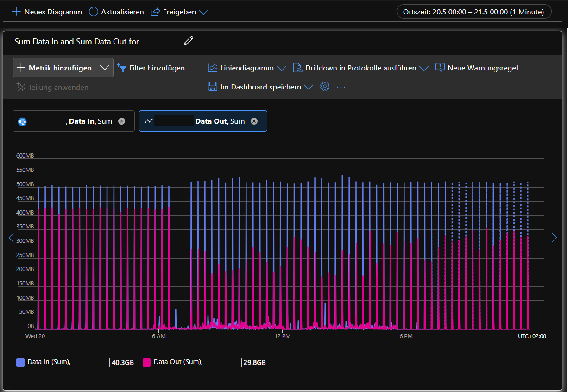Click the Neues Diagramm label
The height and width of the screenshot is (392, 568).
53,12
